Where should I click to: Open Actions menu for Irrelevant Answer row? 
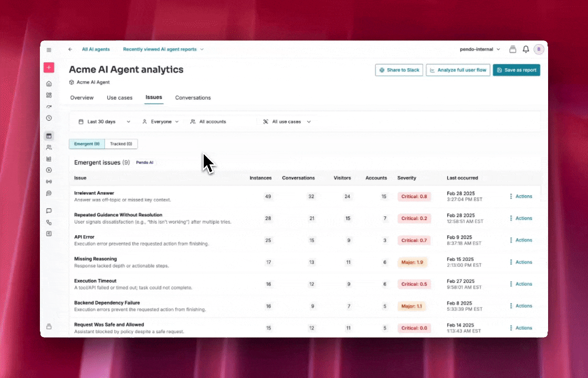(520, 196)
